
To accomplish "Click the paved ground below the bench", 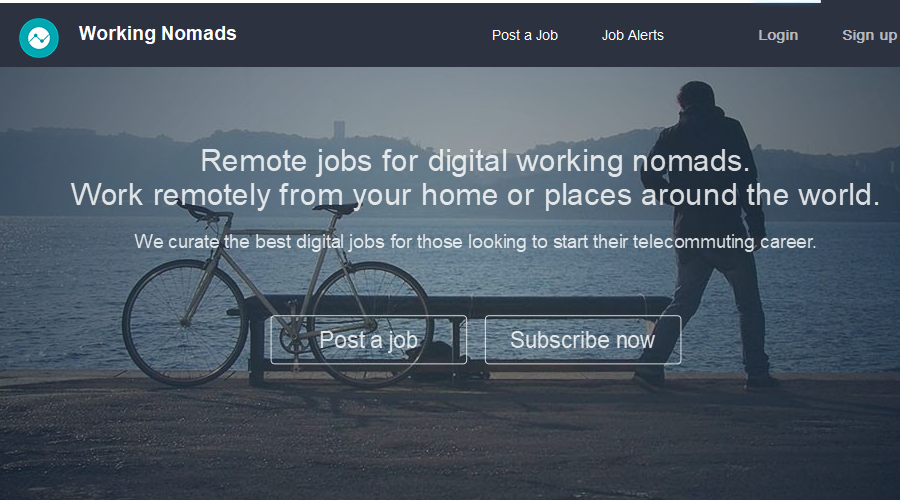I will tap(450, 442).
